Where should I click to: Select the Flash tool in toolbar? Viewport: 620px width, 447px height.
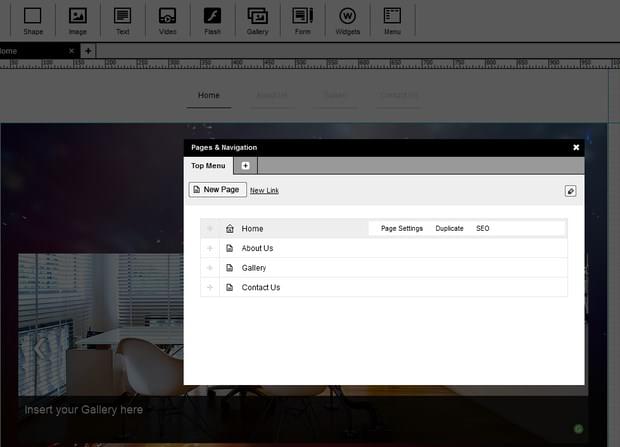[212, 21]
